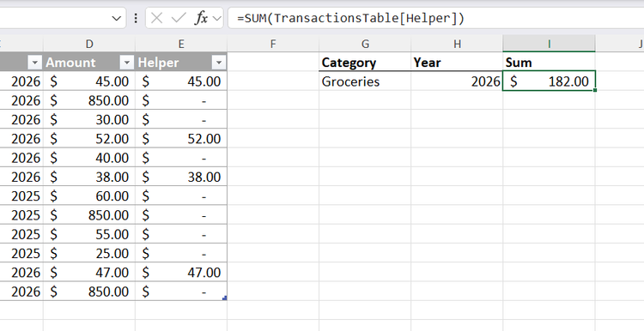The image size is (644, 331).
Task: Select the Helper cell showing 47.00
Action: click(181, 273)
